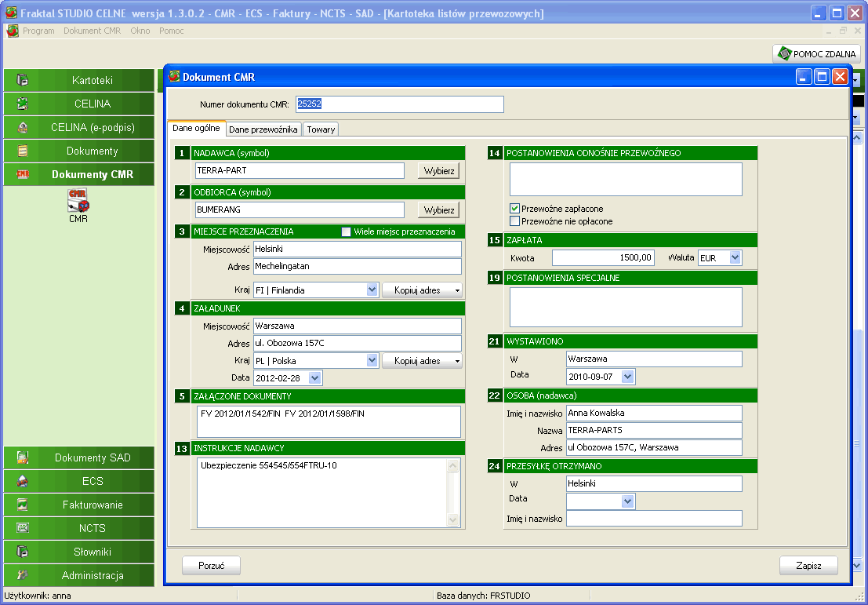Check 'Przewoźne nie opłacone' checkbox
Screen dimensions: 868x605
pyautogui.click(x=515, y=221)
